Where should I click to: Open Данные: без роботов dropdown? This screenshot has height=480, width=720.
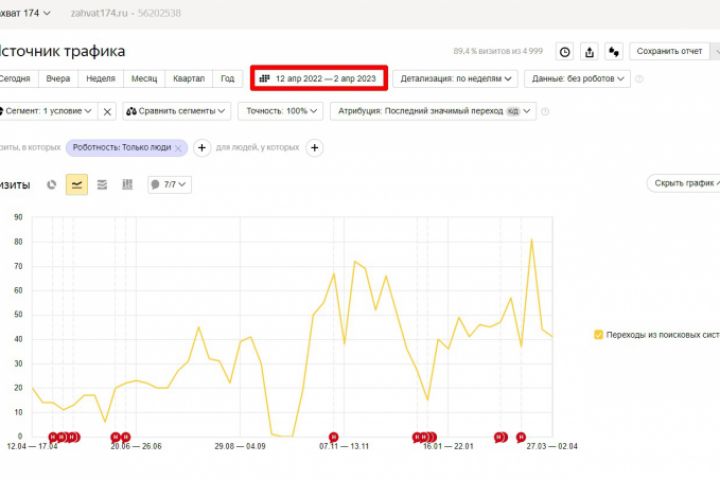coord(577,79)
